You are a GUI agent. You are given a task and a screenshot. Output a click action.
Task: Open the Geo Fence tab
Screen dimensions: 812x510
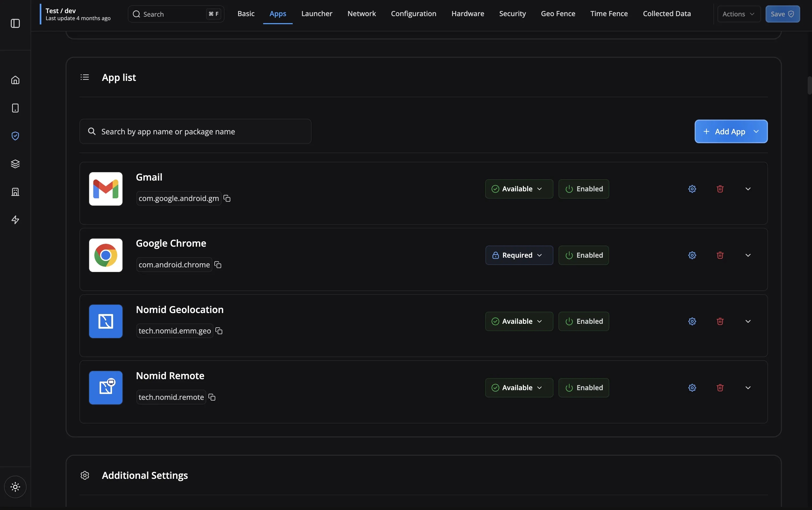tap(557, 14)
